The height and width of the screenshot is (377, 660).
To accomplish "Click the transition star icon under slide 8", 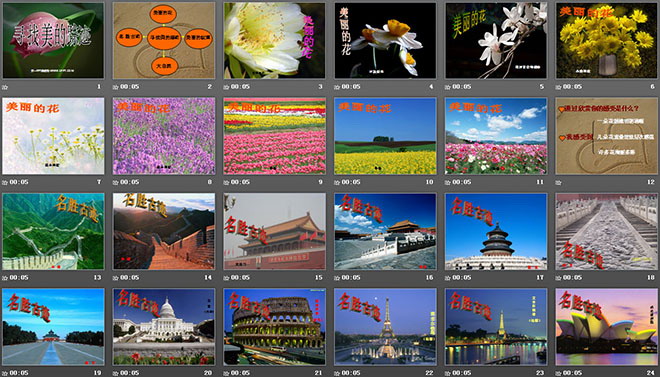I will 115,183.
